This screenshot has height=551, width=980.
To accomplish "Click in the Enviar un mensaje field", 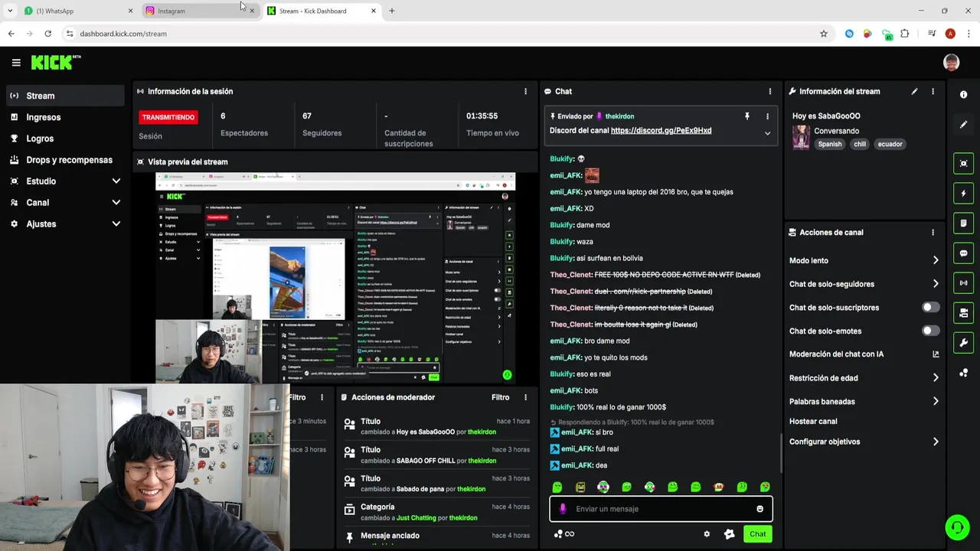I will [x=661, y=509].
